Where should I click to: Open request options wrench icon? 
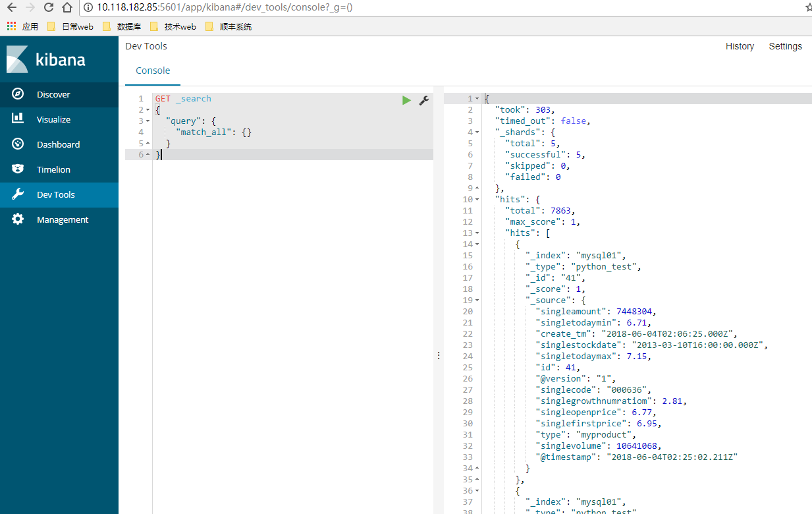coord(424,100)
